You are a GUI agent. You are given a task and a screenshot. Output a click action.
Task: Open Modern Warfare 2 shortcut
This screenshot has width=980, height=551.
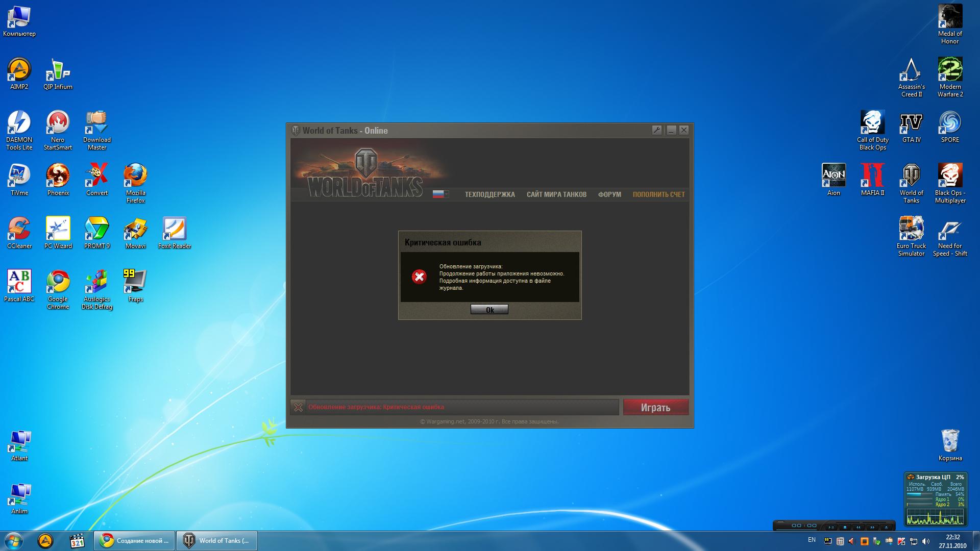click(950, 78)
